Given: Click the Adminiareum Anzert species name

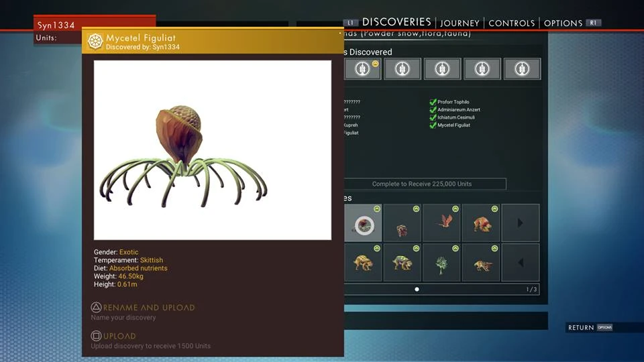Looking at the screenshot, I should [459, 109].
